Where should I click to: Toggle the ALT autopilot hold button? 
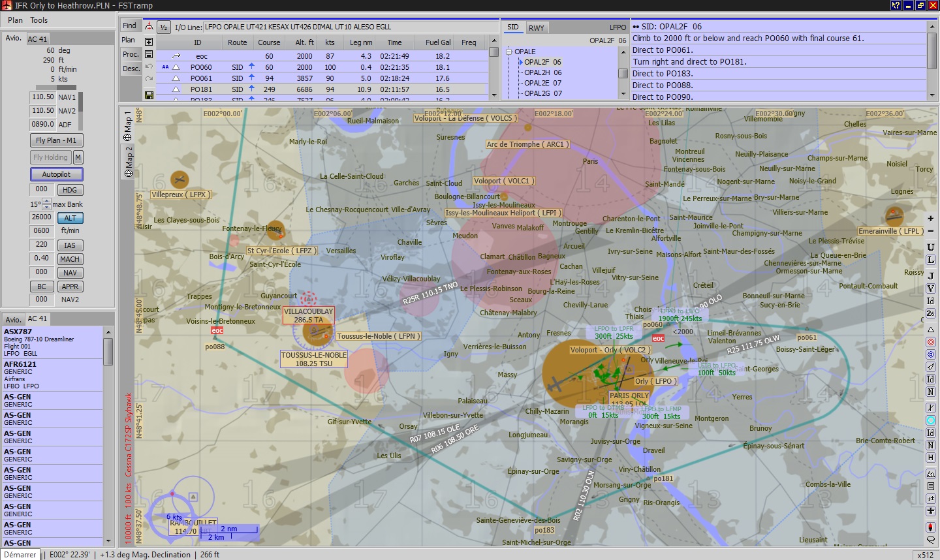[70, 218]
